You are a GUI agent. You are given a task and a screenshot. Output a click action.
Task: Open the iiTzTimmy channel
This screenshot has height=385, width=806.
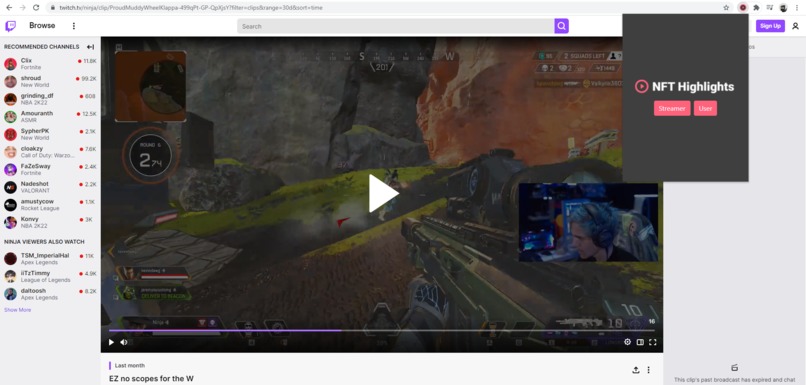click(x=50, y=277)
